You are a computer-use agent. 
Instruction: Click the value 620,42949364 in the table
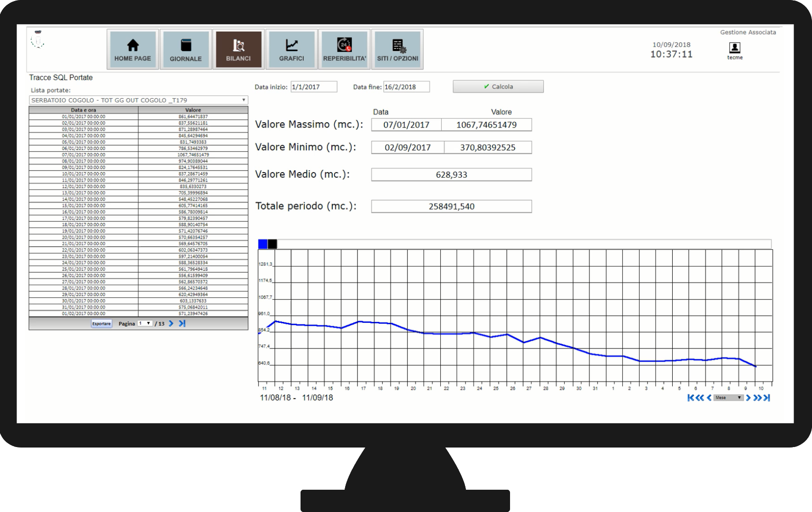click(x=193, y=294)
